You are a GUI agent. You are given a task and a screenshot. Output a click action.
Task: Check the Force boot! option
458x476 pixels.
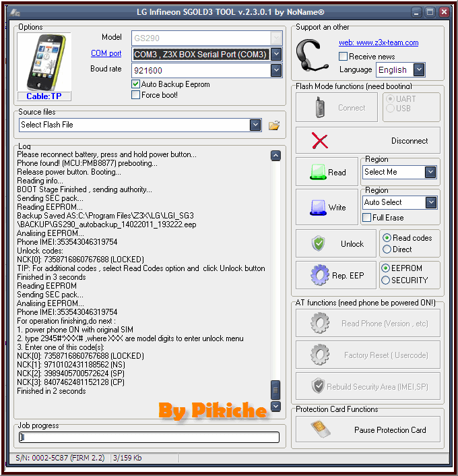tap(135, 94)
